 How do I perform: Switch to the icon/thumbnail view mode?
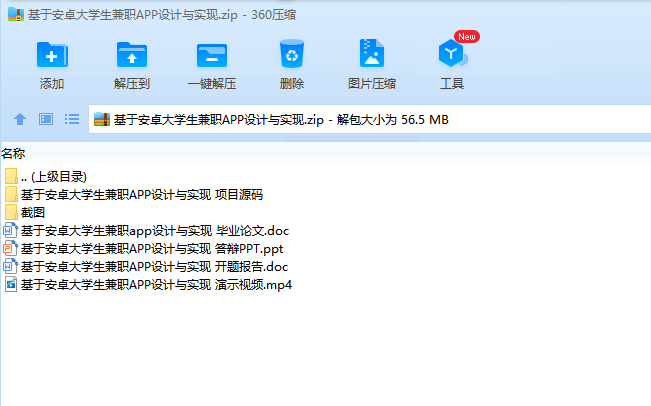click(x=46, y=120)
